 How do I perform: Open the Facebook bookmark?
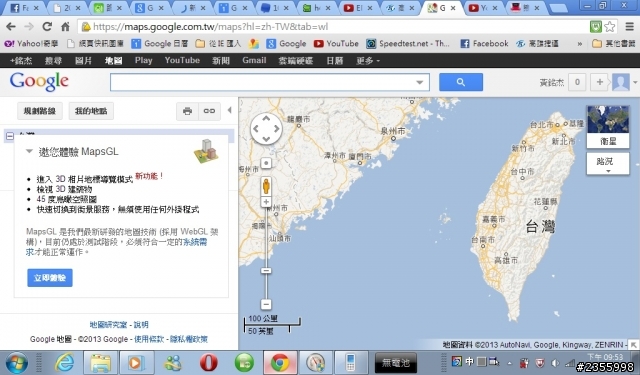point(484,43)
